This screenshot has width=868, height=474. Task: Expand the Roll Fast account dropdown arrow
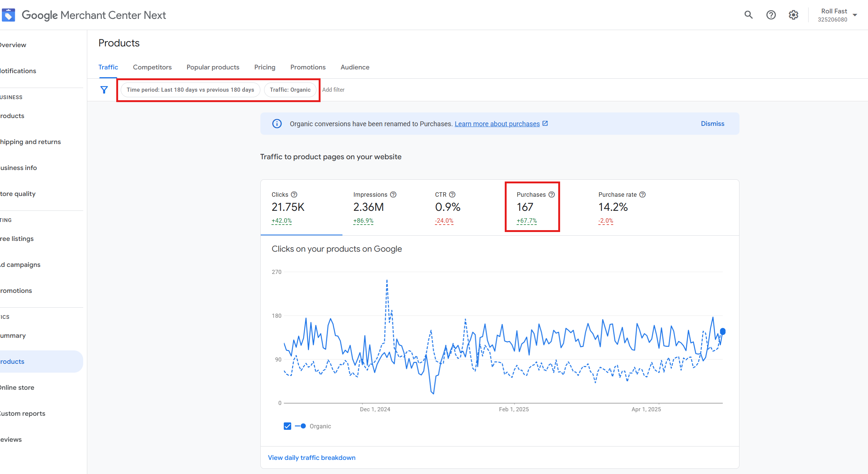pos(855,15)
